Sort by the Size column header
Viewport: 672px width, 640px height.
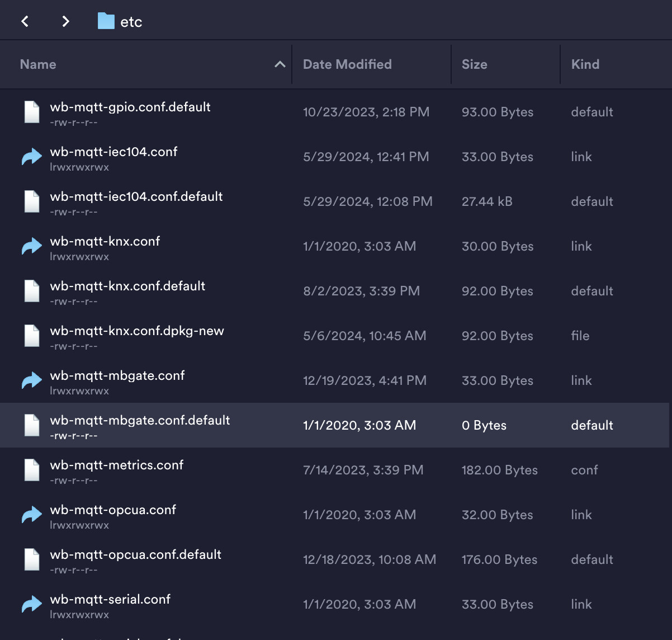(474, 64)
